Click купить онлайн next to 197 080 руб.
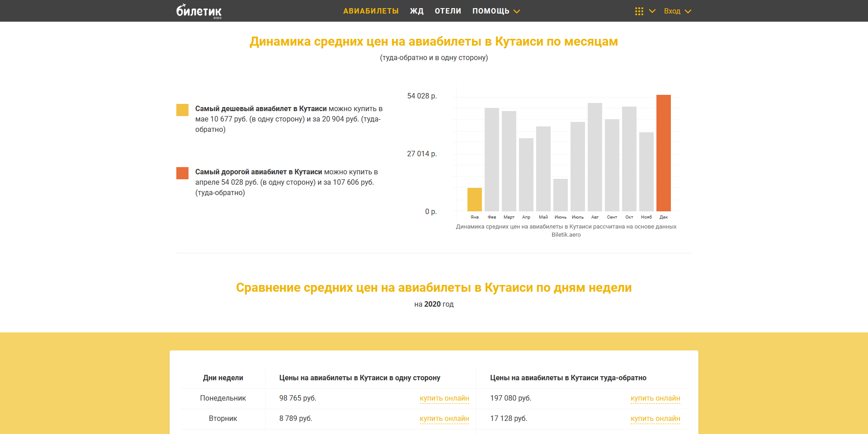This screenshot has width=868, height=434. click(x=655, y=398)
